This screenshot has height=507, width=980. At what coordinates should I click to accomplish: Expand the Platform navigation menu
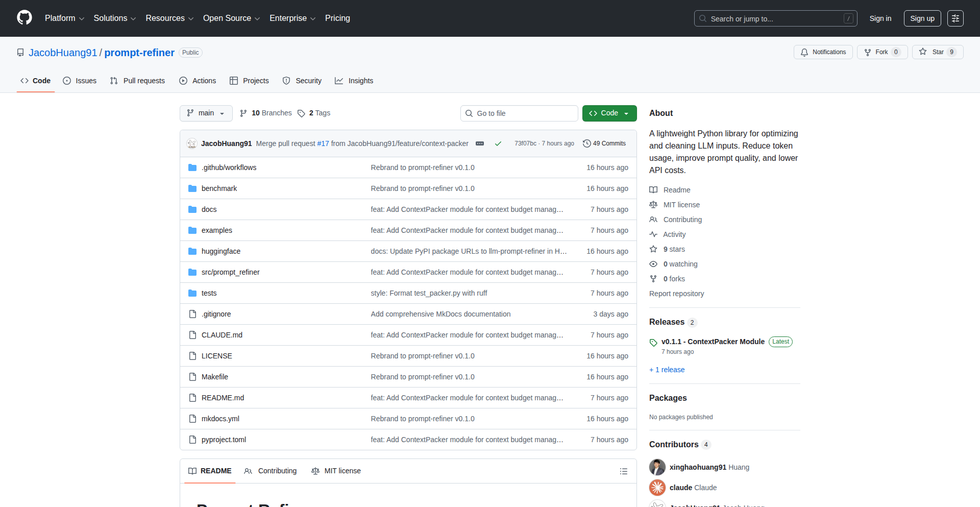tap(64, 18)
